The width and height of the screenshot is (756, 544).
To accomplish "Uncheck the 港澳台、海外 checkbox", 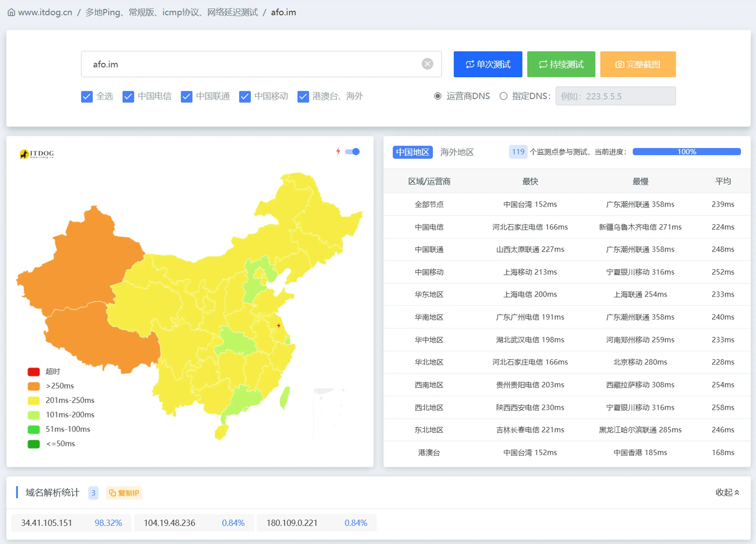I will 303,97.
